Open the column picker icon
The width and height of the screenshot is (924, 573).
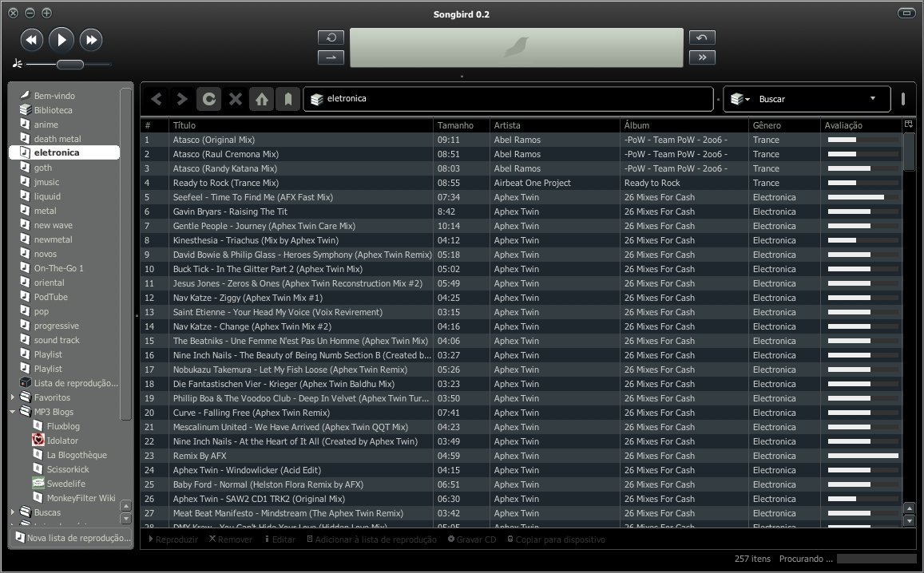click(908, 124)
